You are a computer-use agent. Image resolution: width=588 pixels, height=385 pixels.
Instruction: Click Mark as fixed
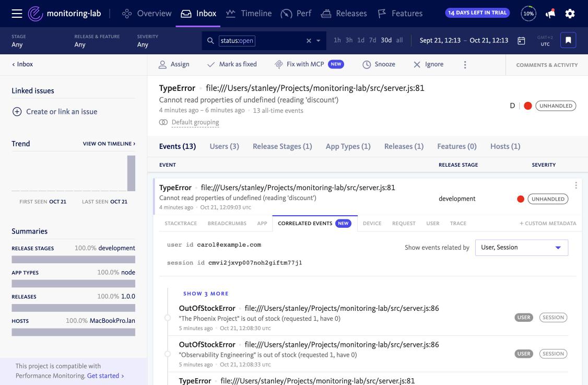[x=232, y=65]
